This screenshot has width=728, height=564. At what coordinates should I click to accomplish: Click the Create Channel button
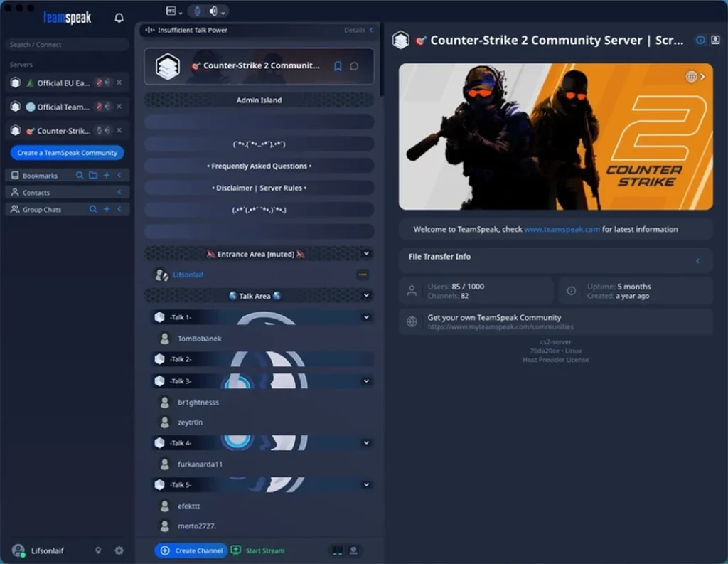tap(191, 550)
